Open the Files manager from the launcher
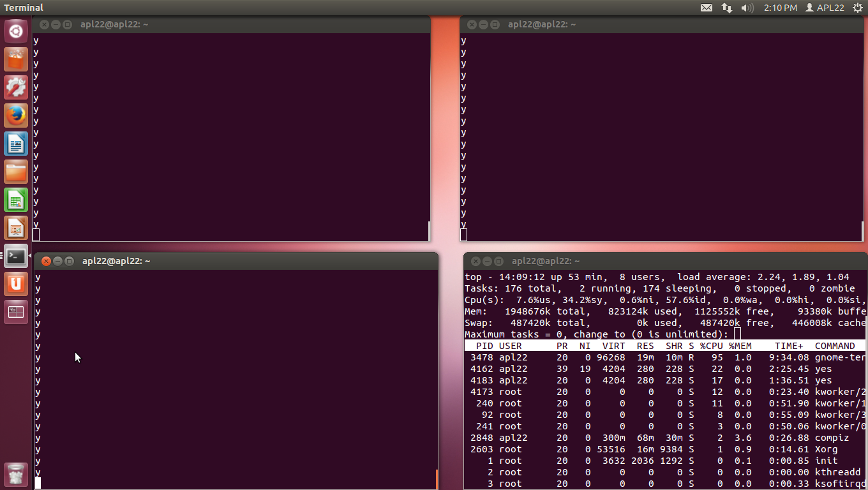The image size is (868, 490). (x=16, y=172)
